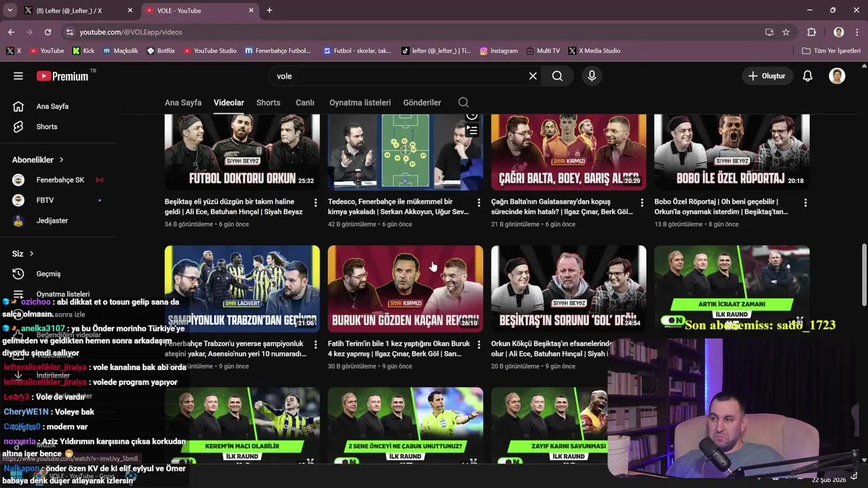Viewport: 868px width, 488px height.
Task: Open Oynatma listeleri channel tab
Action: tap(360, 102)
